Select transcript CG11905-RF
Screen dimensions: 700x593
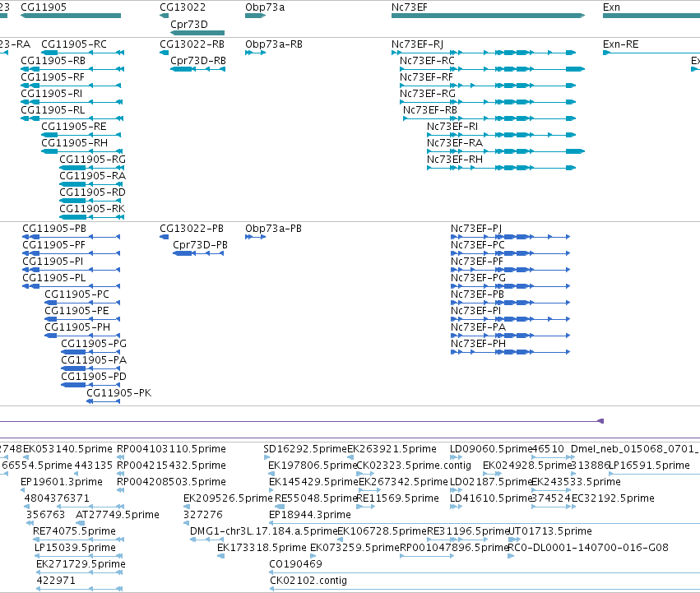(52, 77)
